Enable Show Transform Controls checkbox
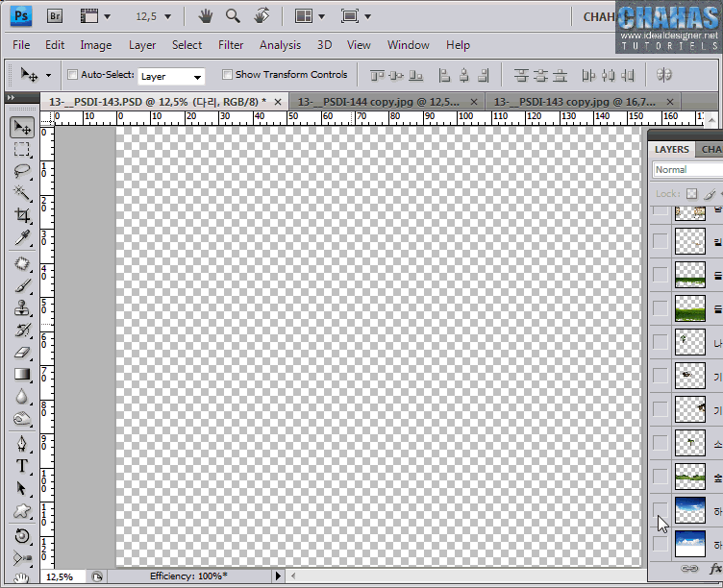The image size is (723, 588). [x=227, y=74]
